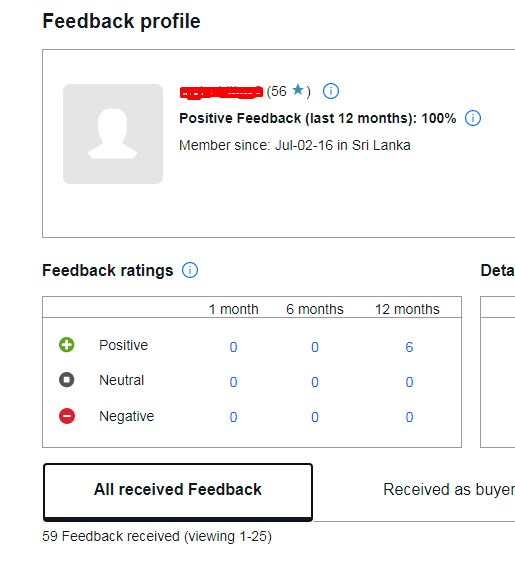Click the green Positive plus icon
The image size is (515, 564).
point(67,345)
